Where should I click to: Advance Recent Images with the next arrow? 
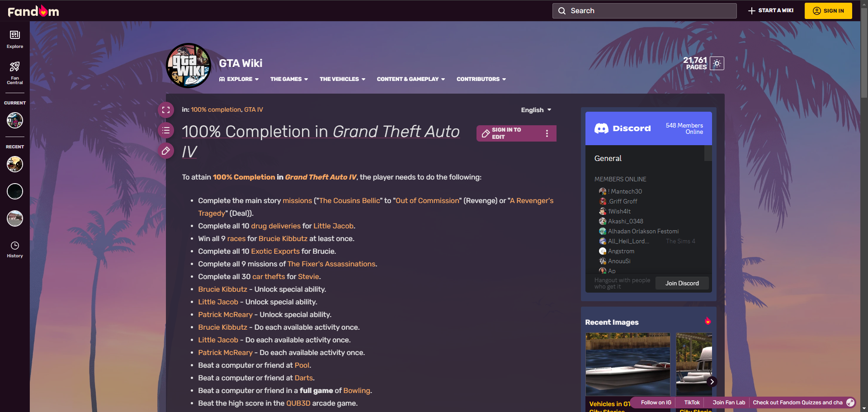pyautogui.click(x=712, y=381)
